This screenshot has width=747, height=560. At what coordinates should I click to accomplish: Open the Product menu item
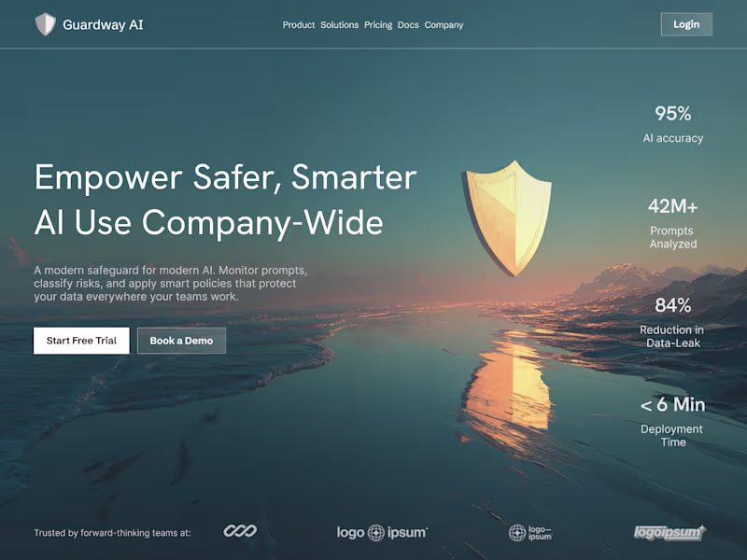(298, 25)
